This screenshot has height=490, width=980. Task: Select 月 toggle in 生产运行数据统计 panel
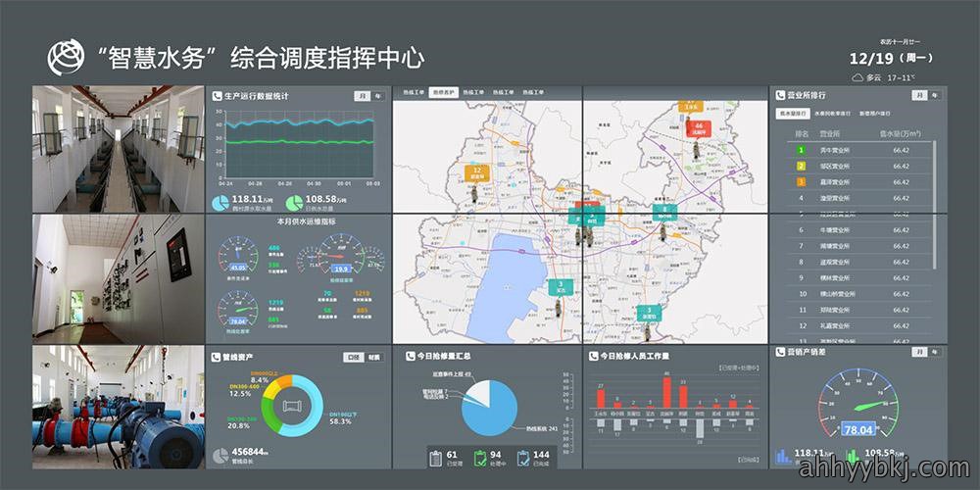click(362, 96)
